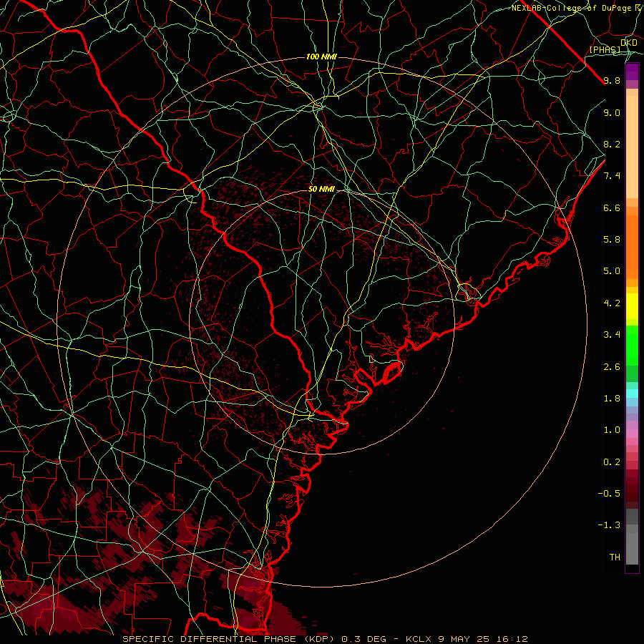Click the Specific Differential Phase (KDP) caption

326,639
